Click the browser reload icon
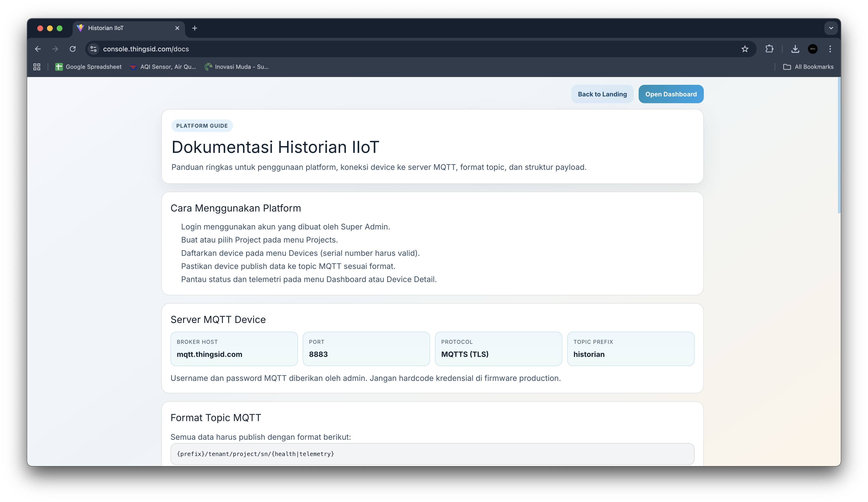This screenshot has height=502, width=868. point(73,49)
